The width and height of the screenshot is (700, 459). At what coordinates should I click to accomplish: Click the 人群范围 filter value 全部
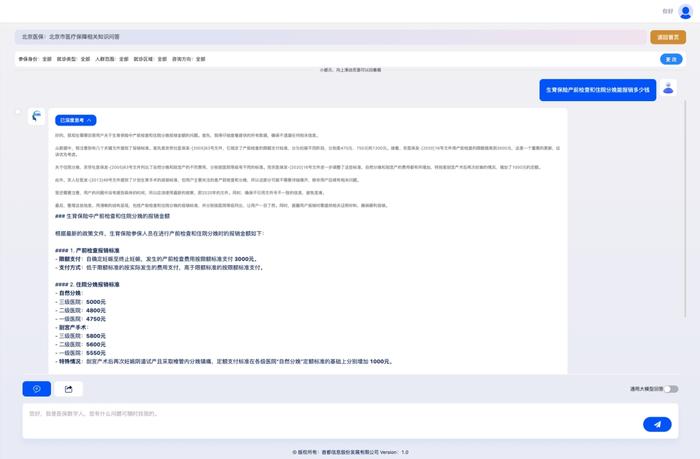(124, 59)
